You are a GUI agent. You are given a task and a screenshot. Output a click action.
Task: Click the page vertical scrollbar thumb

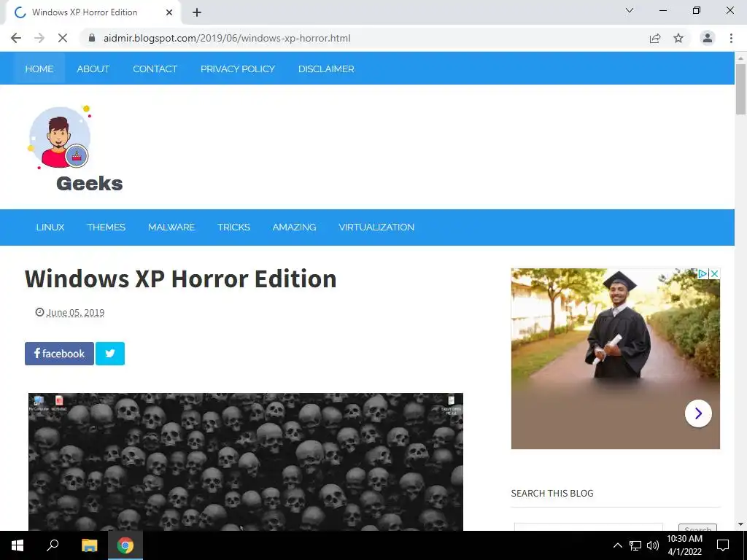pos(740,89)
